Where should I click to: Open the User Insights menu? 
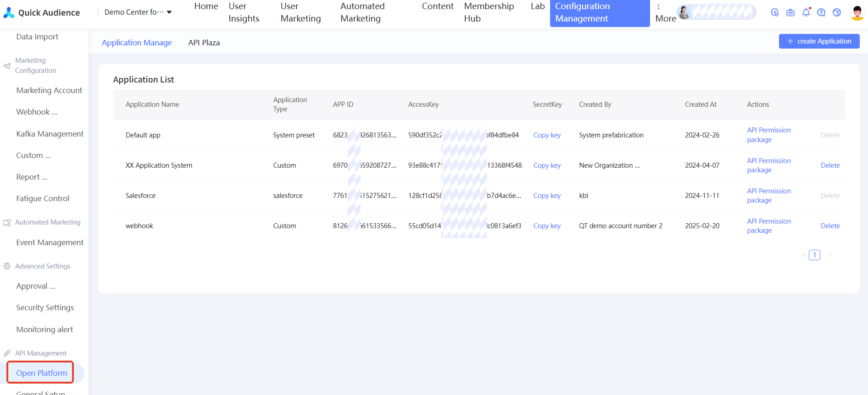tap(244, 12)
